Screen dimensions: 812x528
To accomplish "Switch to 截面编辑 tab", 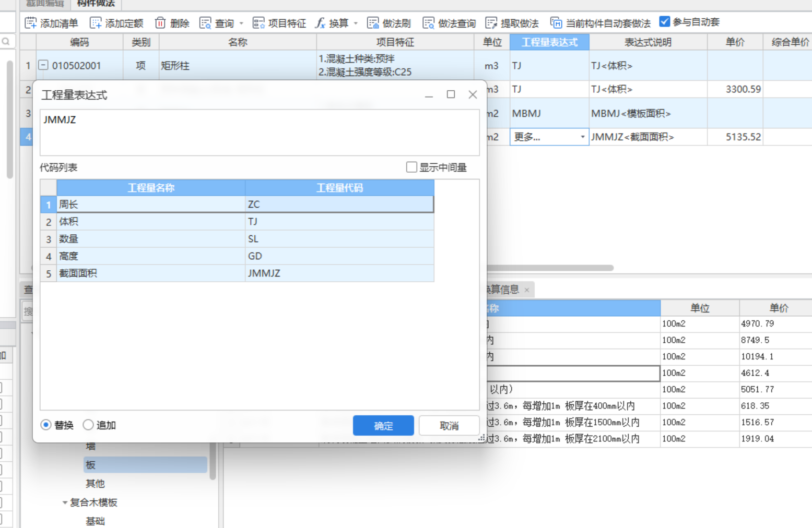I will (45, 3).
